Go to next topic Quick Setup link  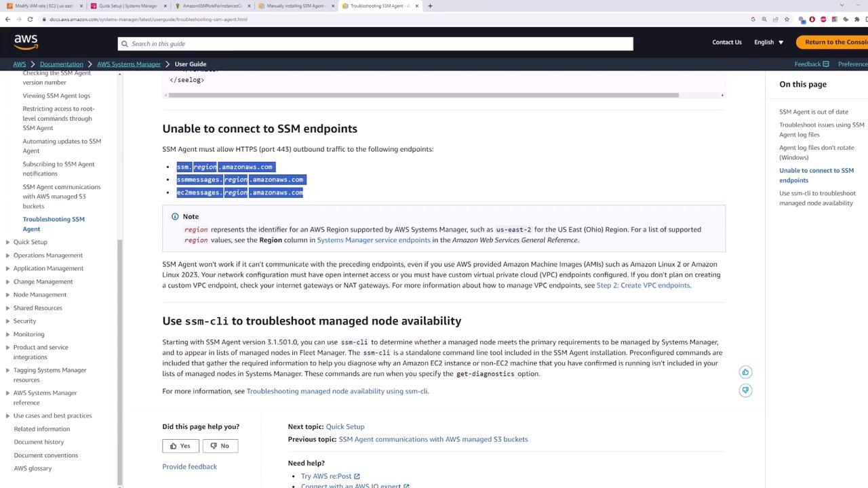345,426
